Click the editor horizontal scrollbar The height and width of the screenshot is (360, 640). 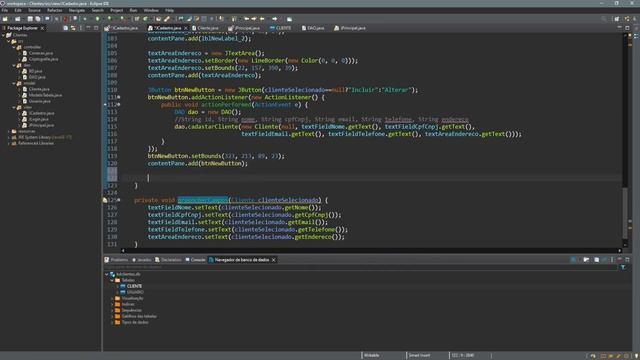coord(371,250)
